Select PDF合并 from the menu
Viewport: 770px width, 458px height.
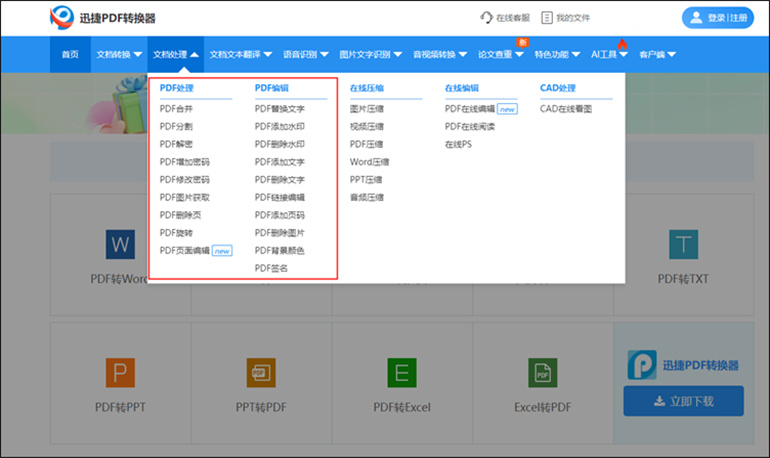pyautogui.click(x=176, y=109)
